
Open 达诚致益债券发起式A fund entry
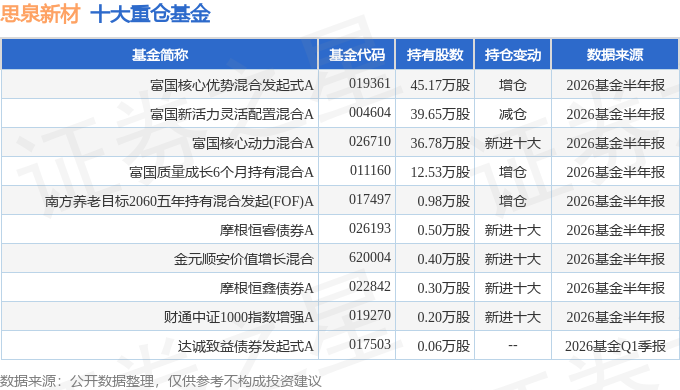pos(245,347)
